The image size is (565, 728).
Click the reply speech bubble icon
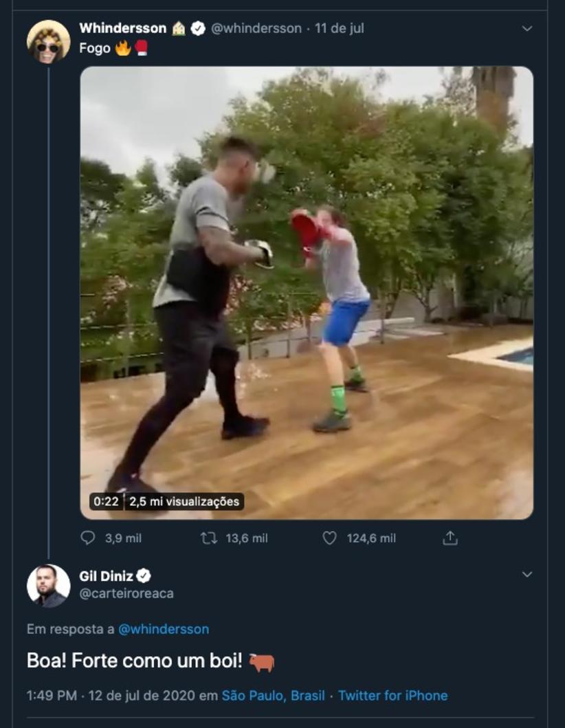[x=88, y=538]
